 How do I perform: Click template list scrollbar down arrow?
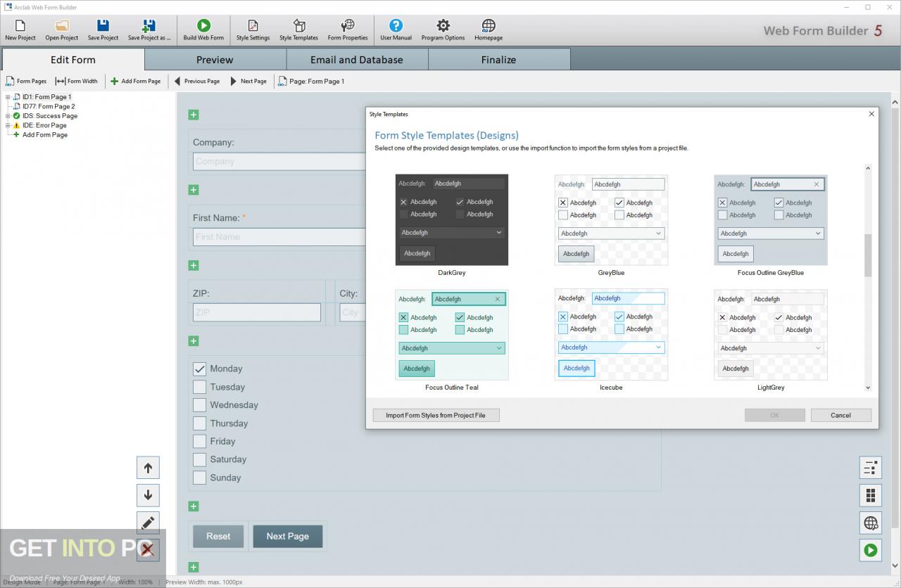867,388
